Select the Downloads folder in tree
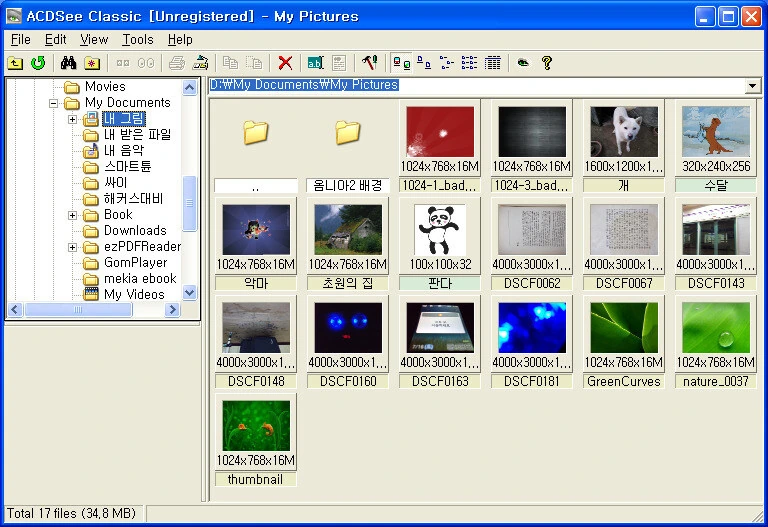Screen dimensions: 768x527 135,231
